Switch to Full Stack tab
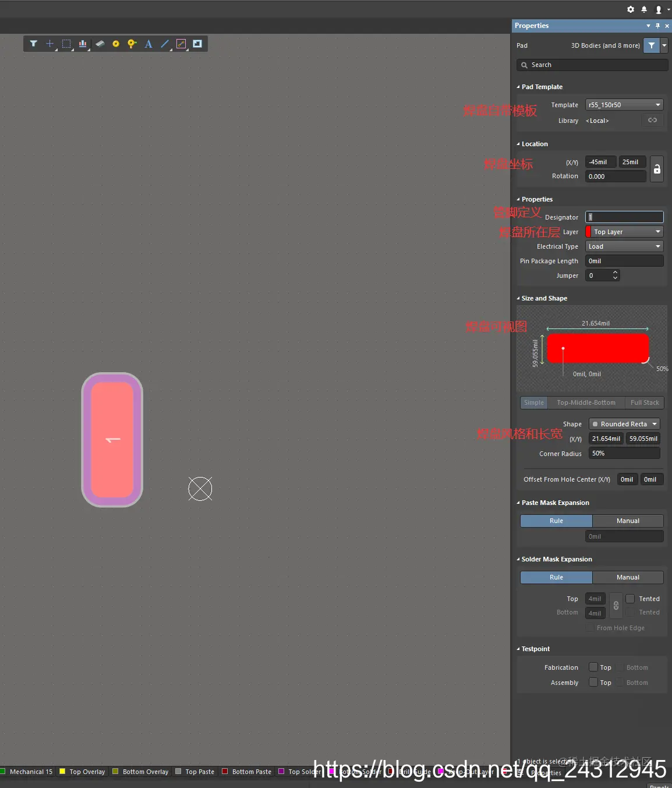Screen dimensions: 672x788 [645, 402]
